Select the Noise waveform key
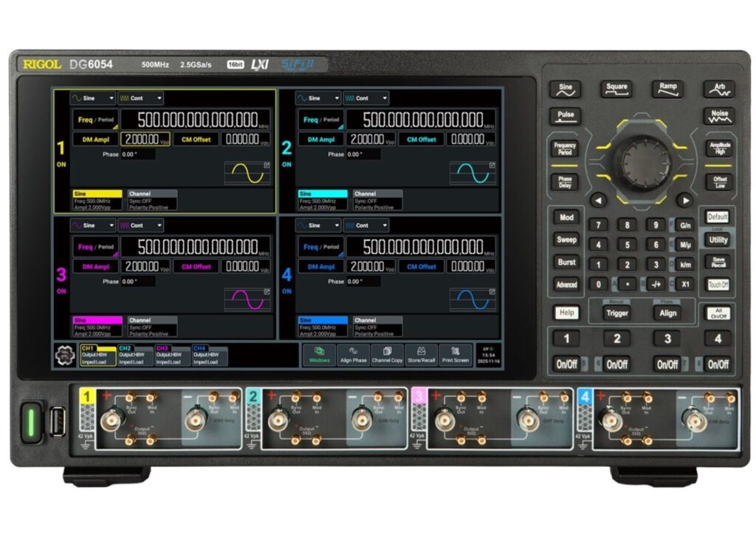Image resolution: width=756 pixels, height=535 pixels. coord(719,116)
